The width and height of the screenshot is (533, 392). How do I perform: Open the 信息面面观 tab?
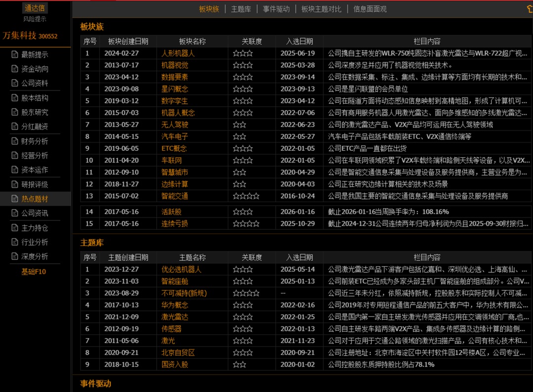coord(370,9)
